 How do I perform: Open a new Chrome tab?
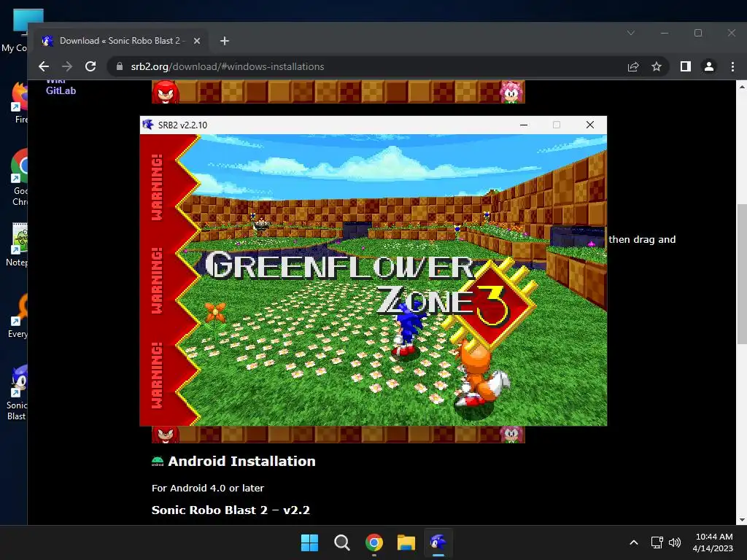225,41
